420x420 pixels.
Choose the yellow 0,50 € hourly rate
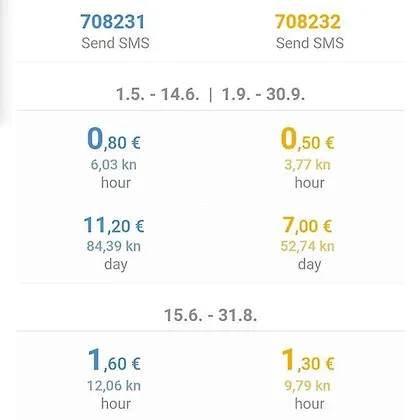tap(307, 139)
